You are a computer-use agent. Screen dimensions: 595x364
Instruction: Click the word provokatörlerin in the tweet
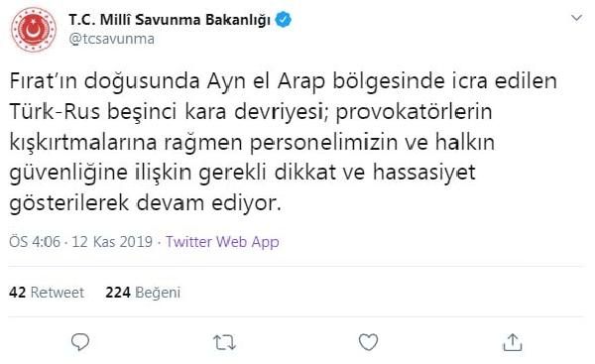coord(414,112)
